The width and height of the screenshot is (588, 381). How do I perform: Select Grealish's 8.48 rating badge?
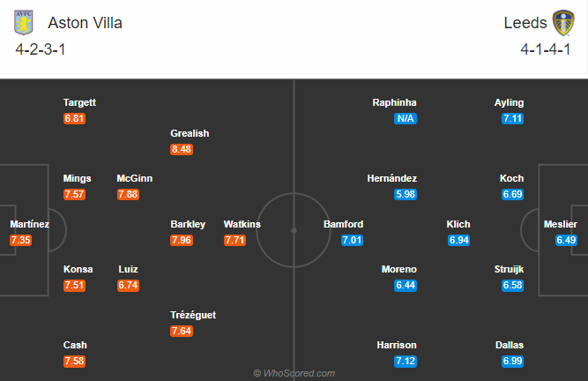(182, 149)
